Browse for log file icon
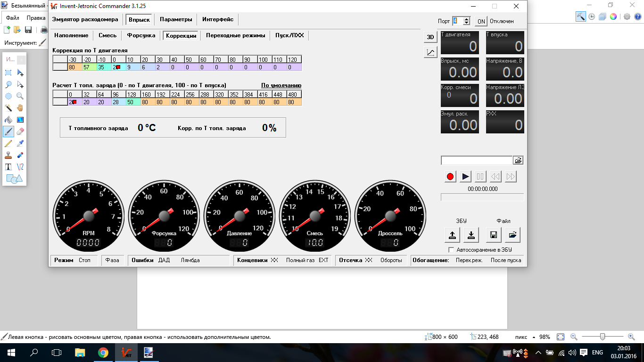The image size is (644, 362). (x=518, y=160)
